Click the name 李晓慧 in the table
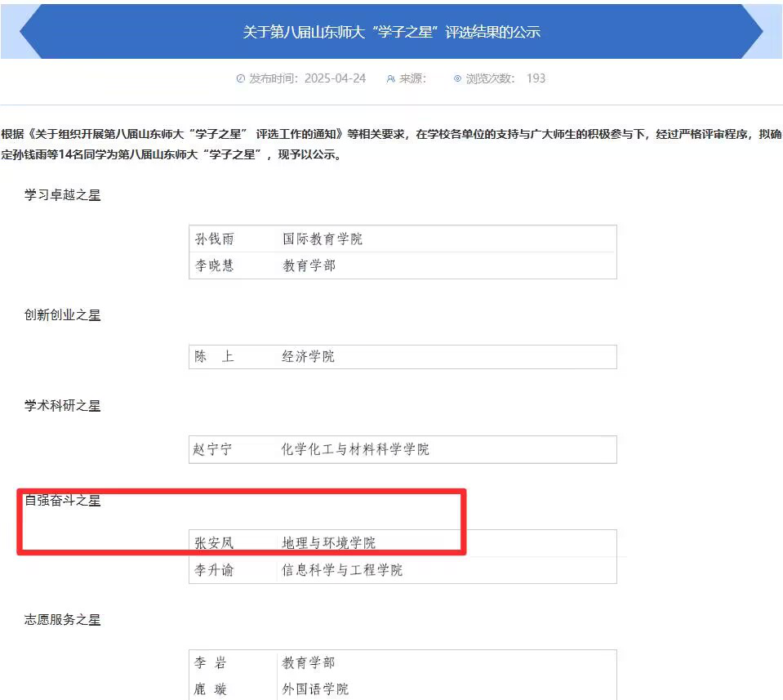This screenshot has width=783, height=700. 215,265
